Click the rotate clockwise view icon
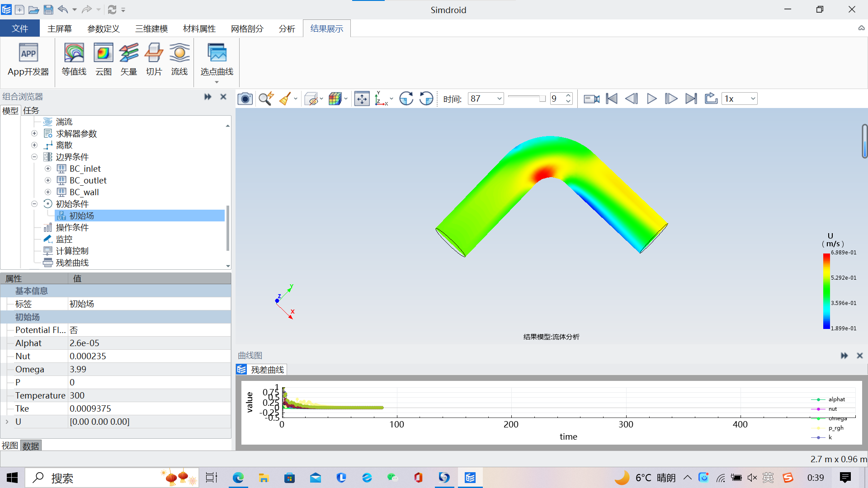 [x=406, y=99]
